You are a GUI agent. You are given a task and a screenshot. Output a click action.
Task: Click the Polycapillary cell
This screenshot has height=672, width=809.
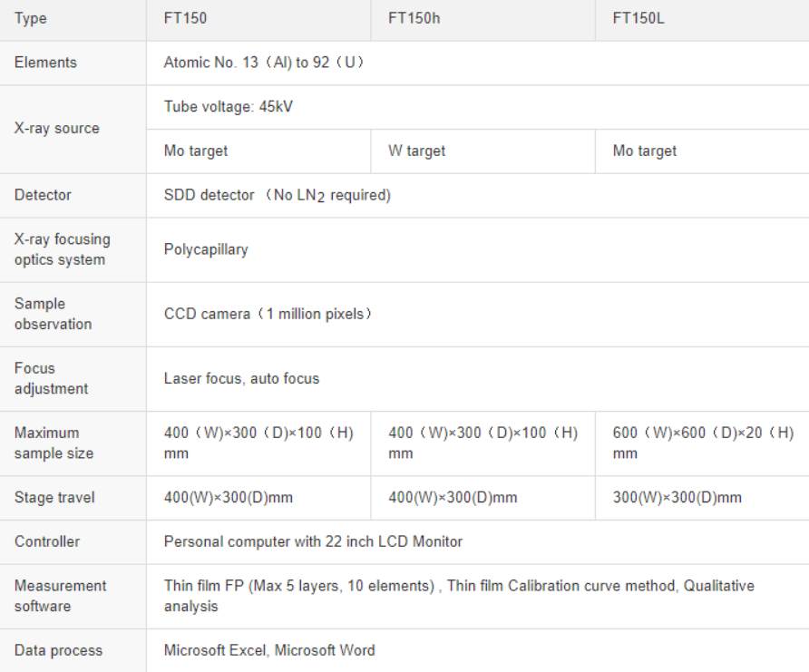tap(206, 249)
